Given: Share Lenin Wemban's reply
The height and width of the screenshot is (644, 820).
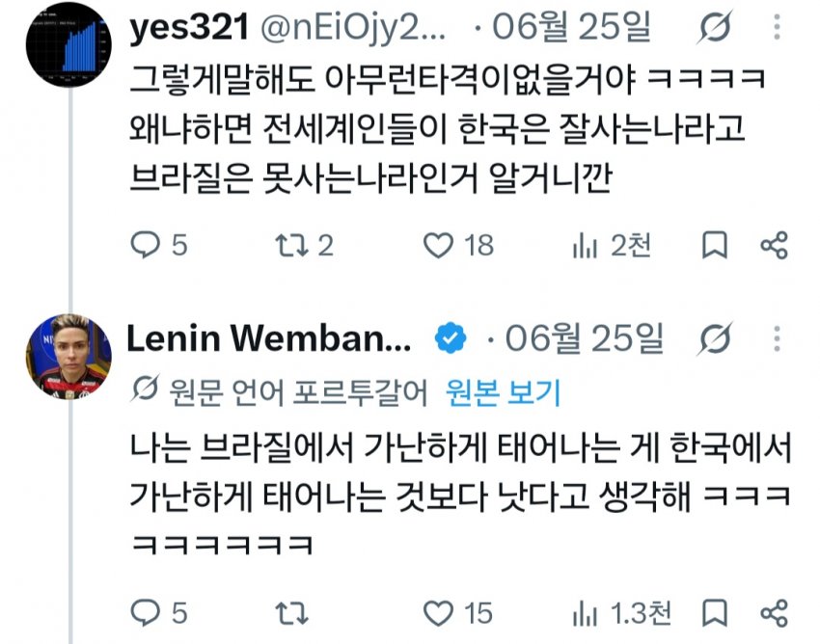Looking at the screenshot, I should (774, 612).
